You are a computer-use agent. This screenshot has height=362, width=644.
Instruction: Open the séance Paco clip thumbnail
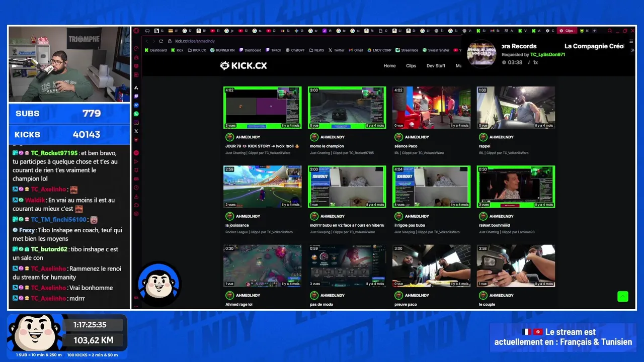click(x=431, y=108)
